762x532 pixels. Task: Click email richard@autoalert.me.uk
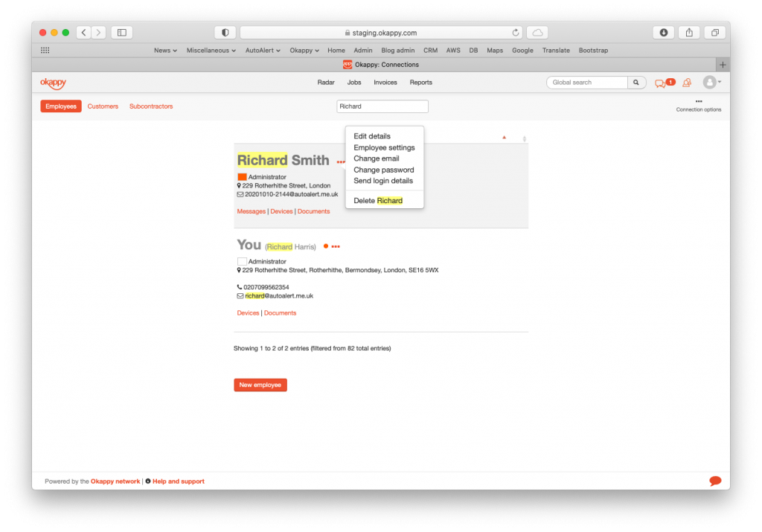click(x=279, y=296)
